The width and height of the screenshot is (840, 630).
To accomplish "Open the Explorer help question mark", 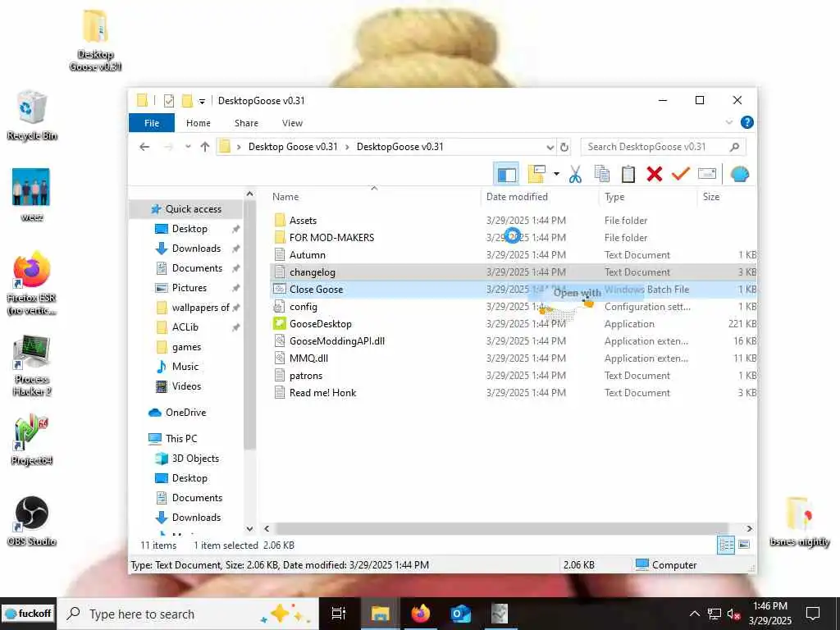I will point(746,123).
